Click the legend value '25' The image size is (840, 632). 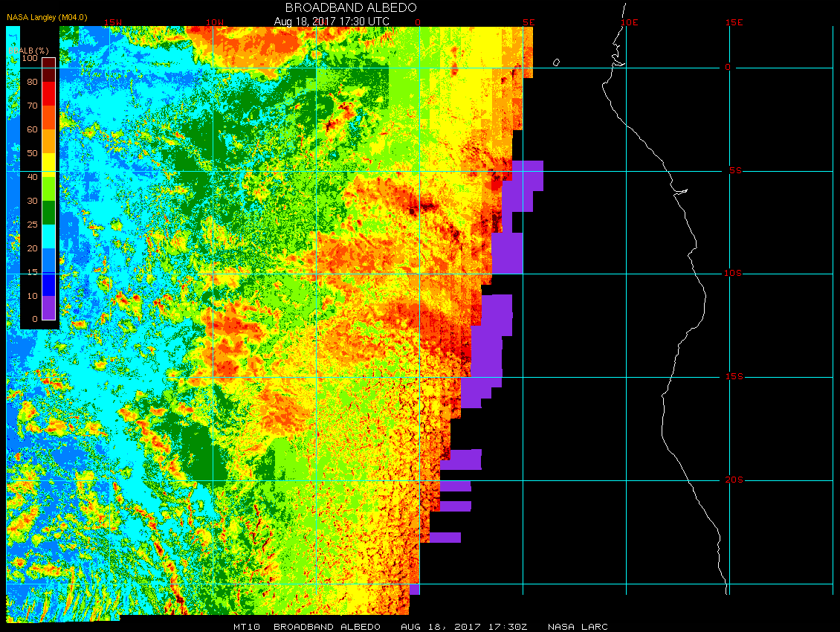[x=32, y=225]
